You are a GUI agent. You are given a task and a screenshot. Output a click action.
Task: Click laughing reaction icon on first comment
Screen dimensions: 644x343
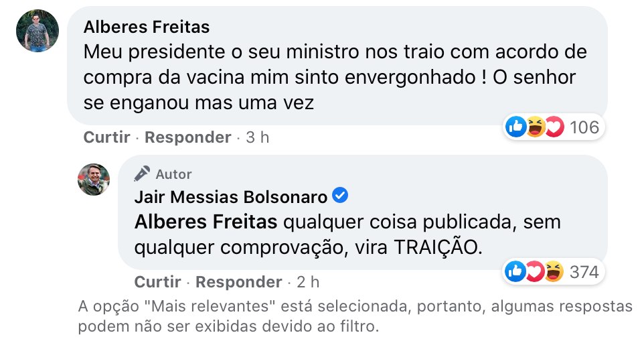535,127
